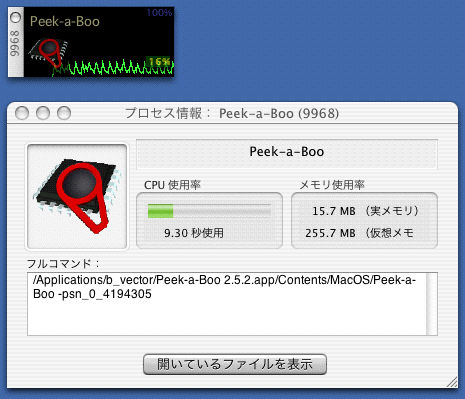Image resolution: width=465 pixels, height=399 pixels.
Task: Zoom the process information window
Action: pyautogui.click(x=64, y=113)
